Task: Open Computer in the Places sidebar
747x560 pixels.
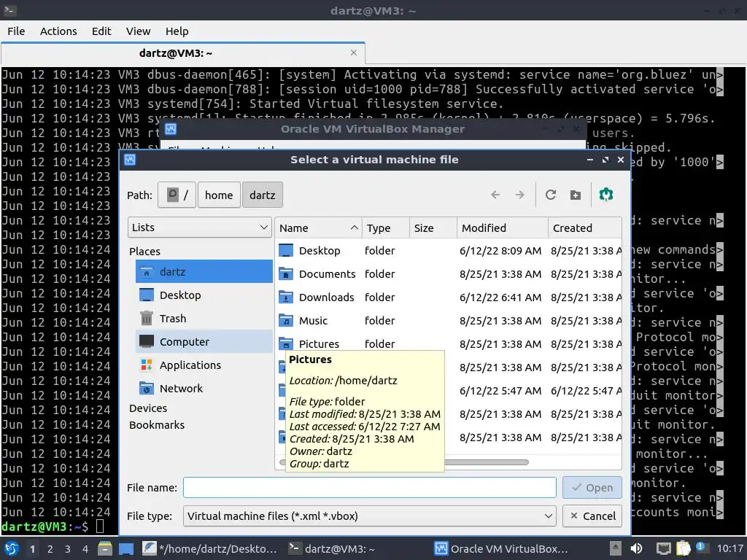Action: click(204, 341)
